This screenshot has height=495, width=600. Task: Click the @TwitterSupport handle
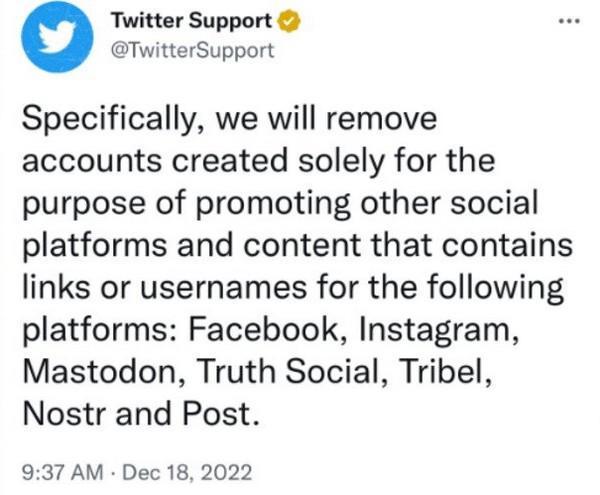(192, 50)
